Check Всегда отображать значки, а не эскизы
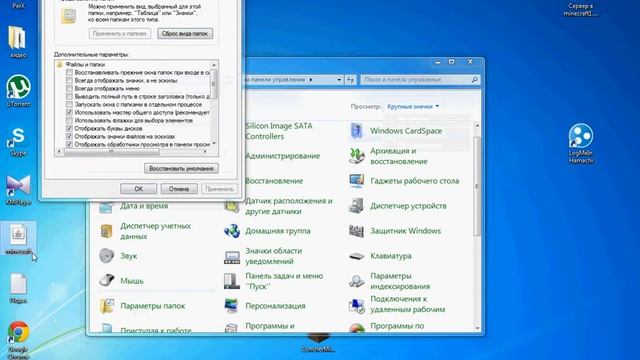Viewport: 640px width, 360px height. pos(69,80)
